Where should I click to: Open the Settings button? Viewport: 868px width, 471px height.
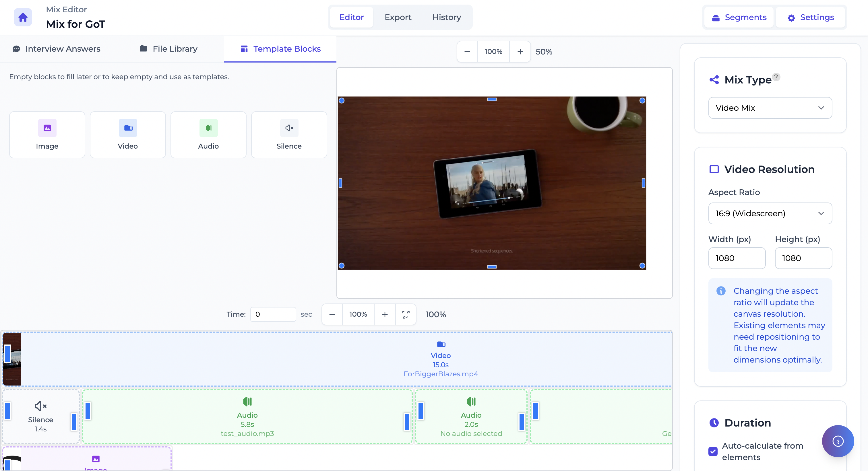pos(810,17)
